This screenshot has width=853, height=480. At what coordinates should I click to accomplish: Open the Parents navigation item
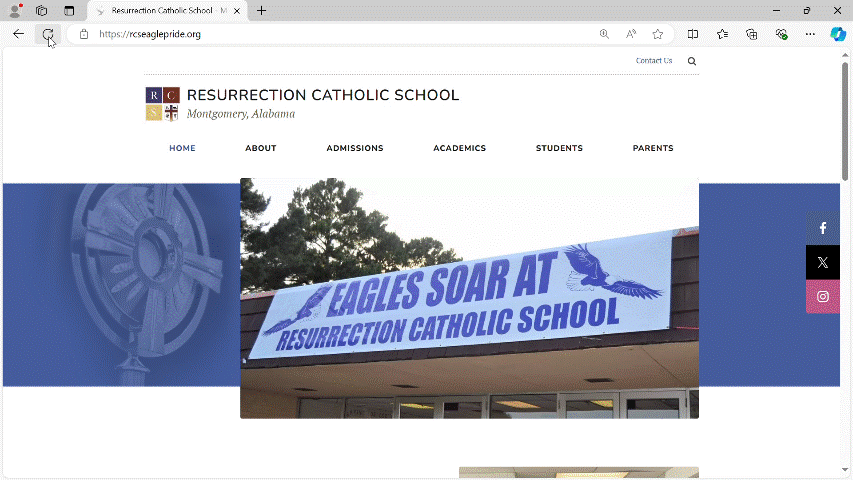point(653,148)
